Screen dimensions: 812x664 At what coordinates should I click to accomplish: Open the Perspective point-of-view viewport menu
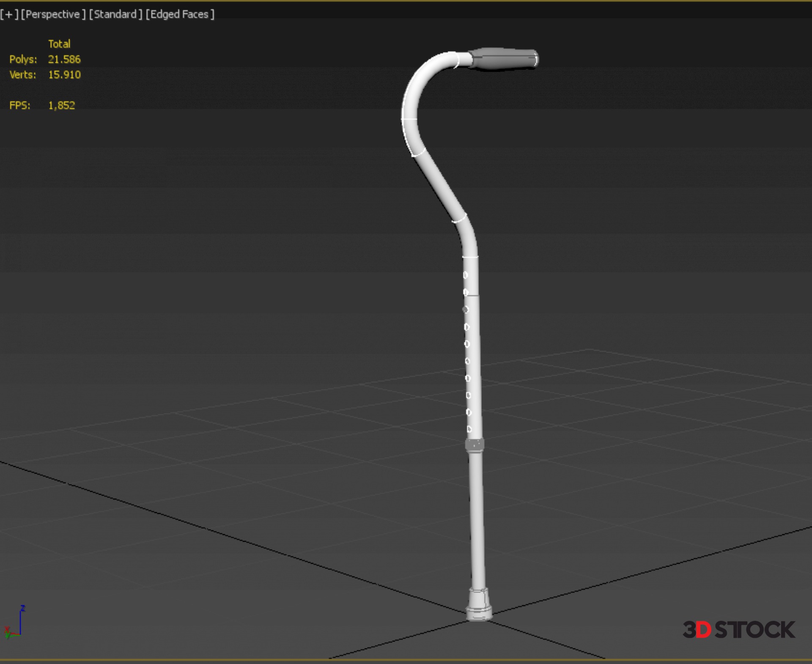(53, 14)
